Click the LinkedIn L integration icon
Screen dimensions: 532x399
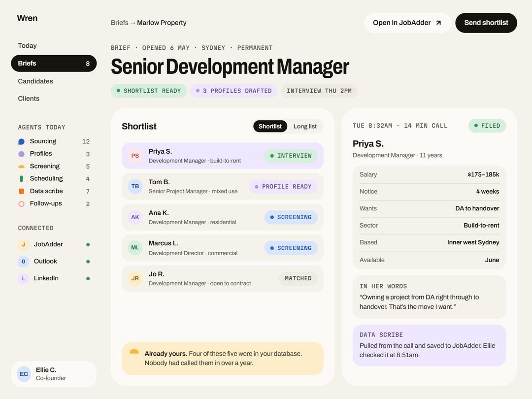click(24, 278)
